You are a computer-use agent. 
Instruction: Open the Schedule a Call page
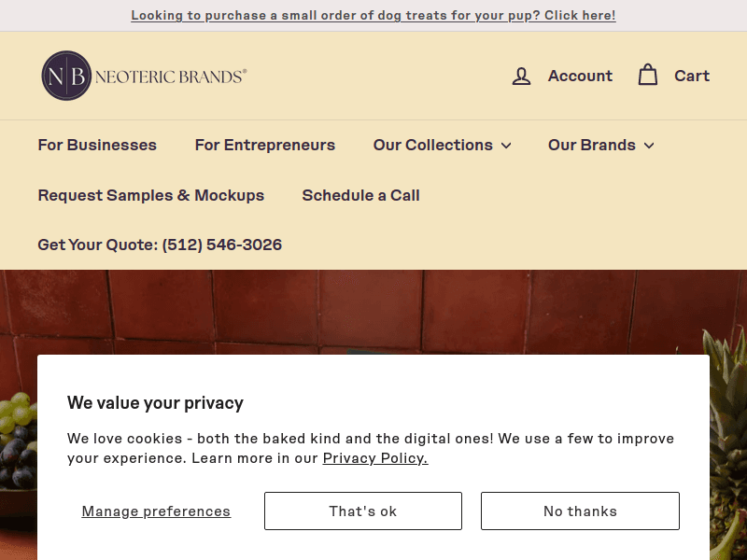coord(360,195)
